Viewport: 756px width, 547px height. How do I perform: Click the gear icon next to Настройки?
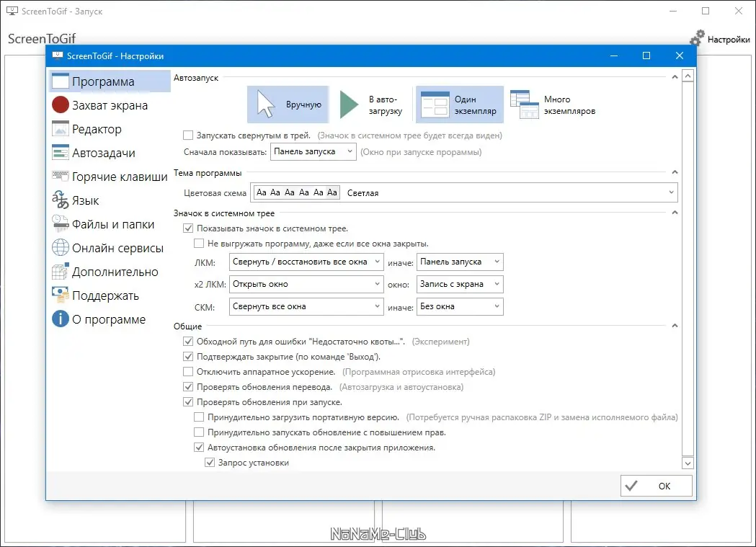click(697, 38)
